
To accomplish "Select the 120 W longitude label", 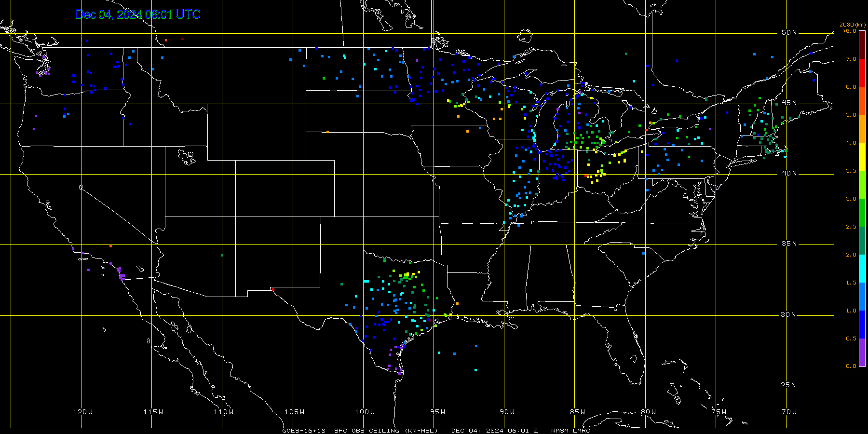I will (x=83, y=412).
